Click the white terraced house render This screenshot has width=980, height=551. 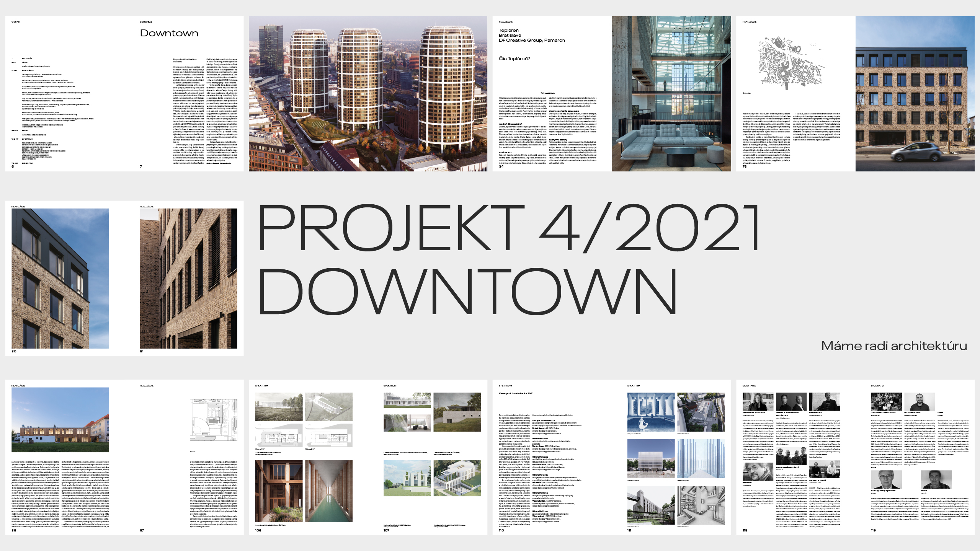coord(457,479)
